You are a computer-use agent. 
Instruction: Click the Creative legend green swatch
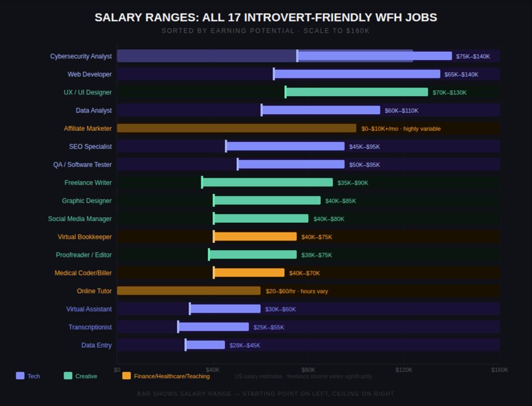pyautogui.click(x=68, y=376)
